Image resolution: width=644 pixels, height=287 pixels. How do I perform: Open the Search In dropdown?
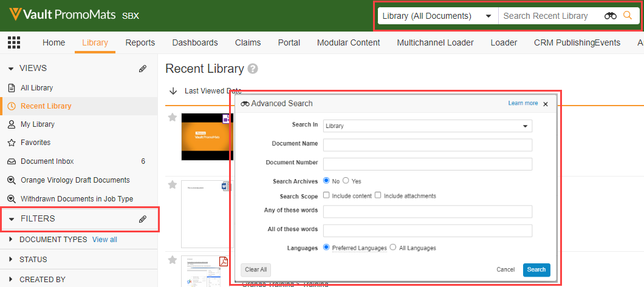(x=428, y=126)
